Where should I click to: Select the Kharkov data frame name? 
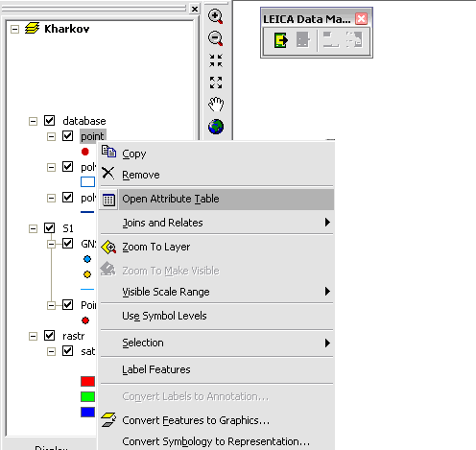coord(67,29)
